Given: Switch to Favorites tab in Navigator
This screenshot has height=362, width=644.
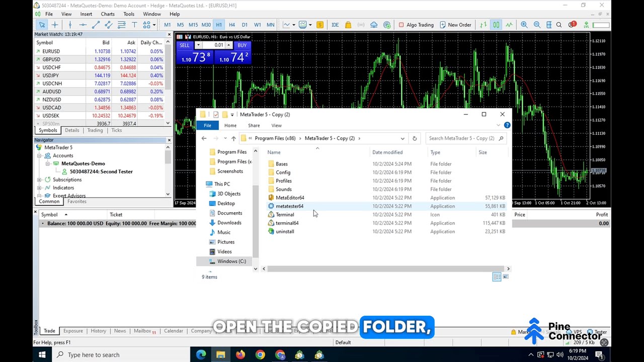Looking at the screenshot, I should (x=77, y=201).
